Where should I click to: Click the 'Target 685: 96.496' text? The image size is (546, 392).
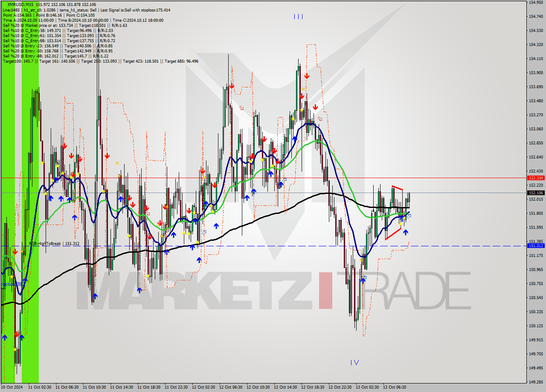click(x=181, y=61)
